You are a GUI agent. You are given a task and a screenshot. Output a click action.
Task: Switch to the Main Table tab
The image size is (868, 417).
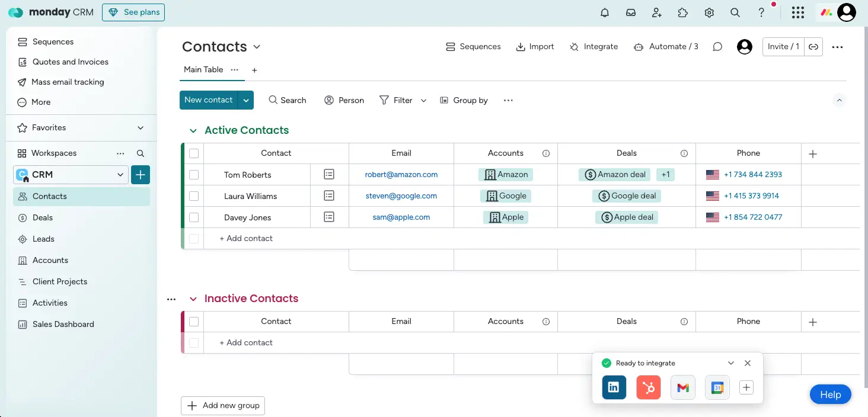pos(203,69)
